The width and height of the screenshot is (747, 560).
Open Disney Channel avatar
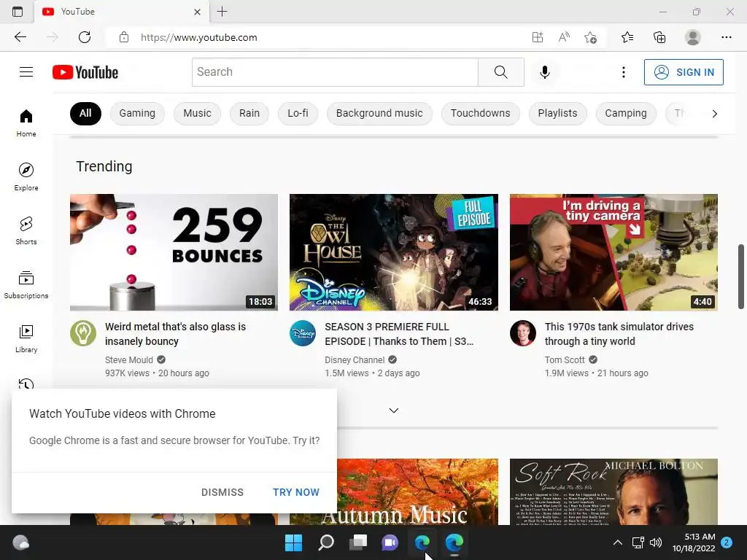[x=303, y=332]
